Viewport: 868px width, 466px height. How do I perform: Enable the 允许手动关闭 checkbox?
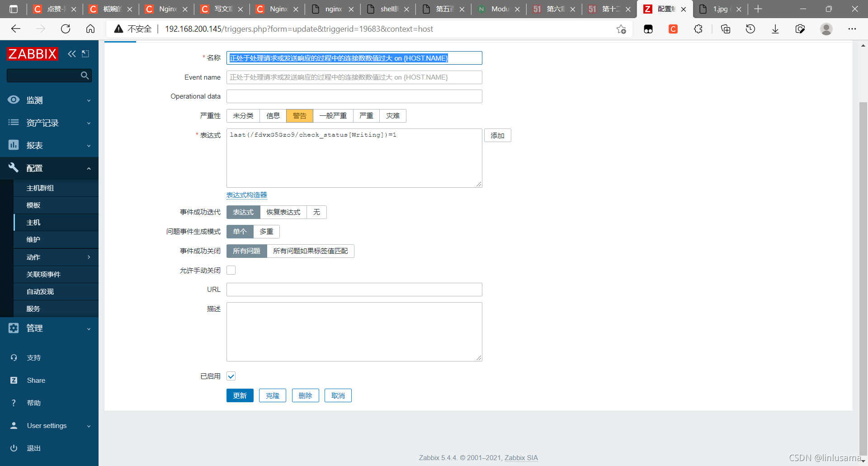coord(231,271)
